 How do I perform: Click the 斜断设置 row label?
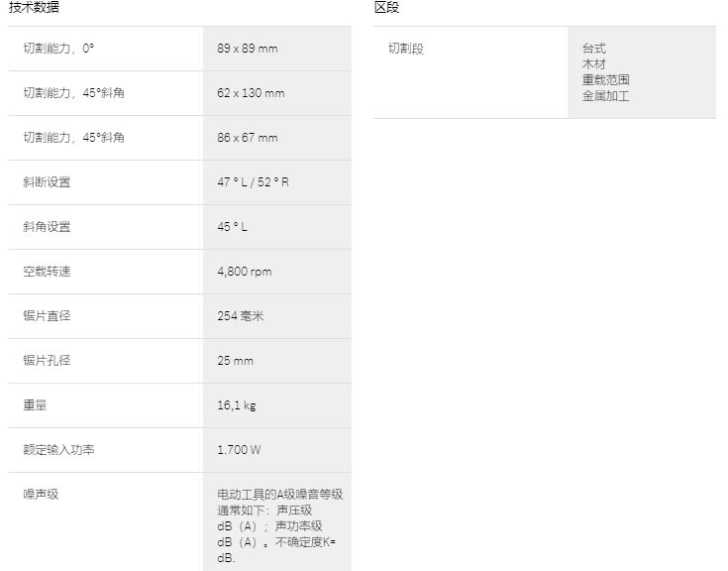click(x=48, y=182)
